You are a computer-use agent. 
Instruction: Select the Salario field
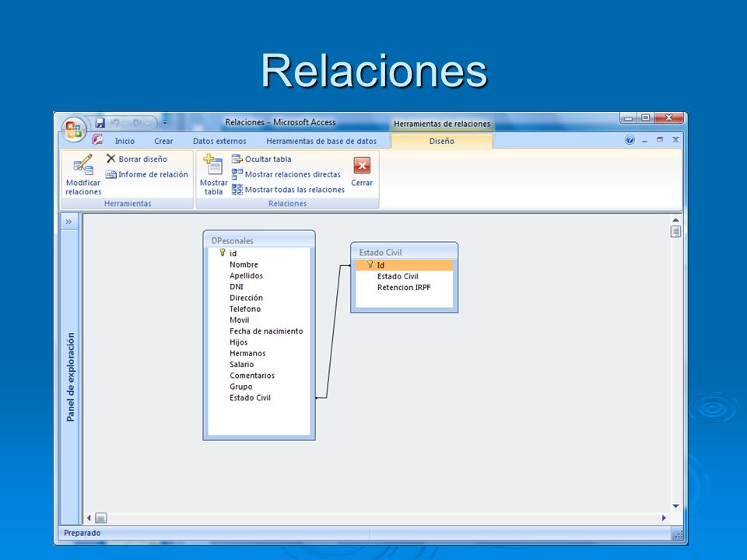click(260, 364)
